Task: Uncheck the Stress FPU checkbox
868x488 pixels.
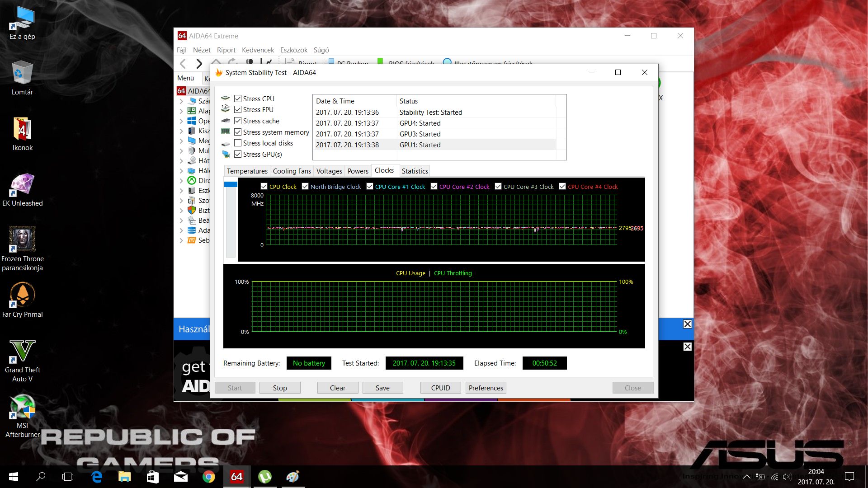Action: [238, 109]
